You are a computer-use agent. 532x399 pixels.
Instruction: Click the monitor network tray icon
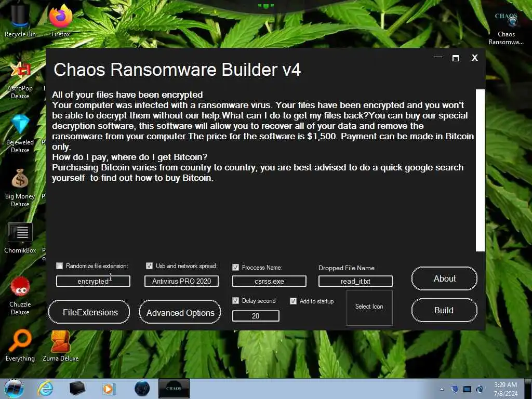point(467,389)
